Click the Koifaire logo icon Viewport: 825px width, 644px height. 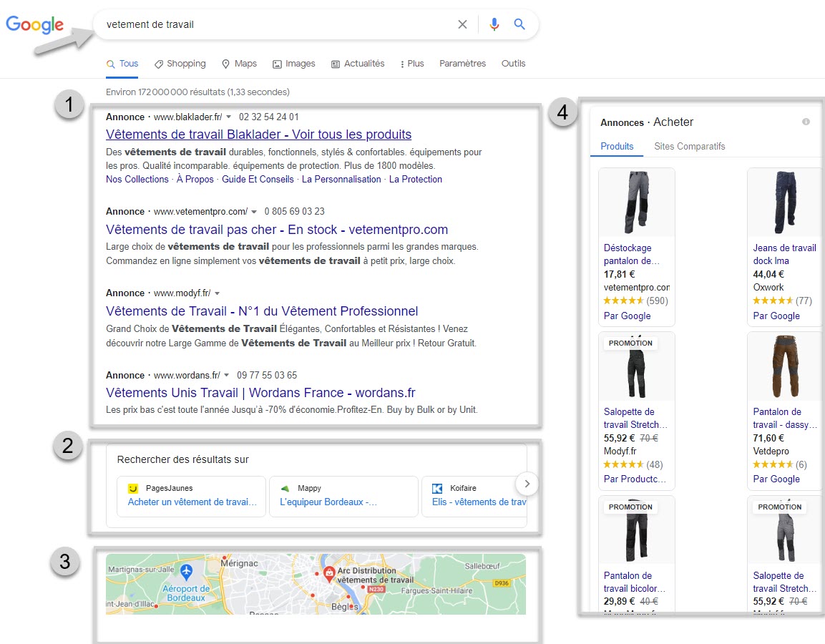[437, 488]
